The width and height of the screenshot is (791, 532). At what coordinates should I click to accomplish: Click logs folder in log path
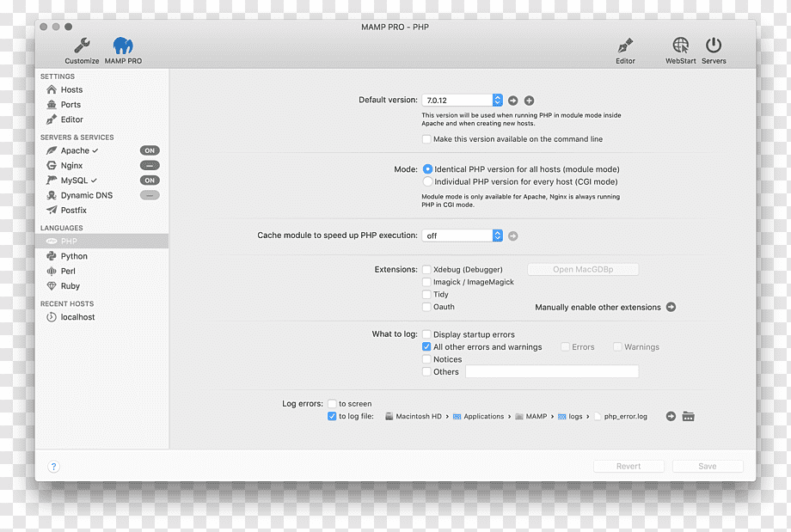(570, 417)
